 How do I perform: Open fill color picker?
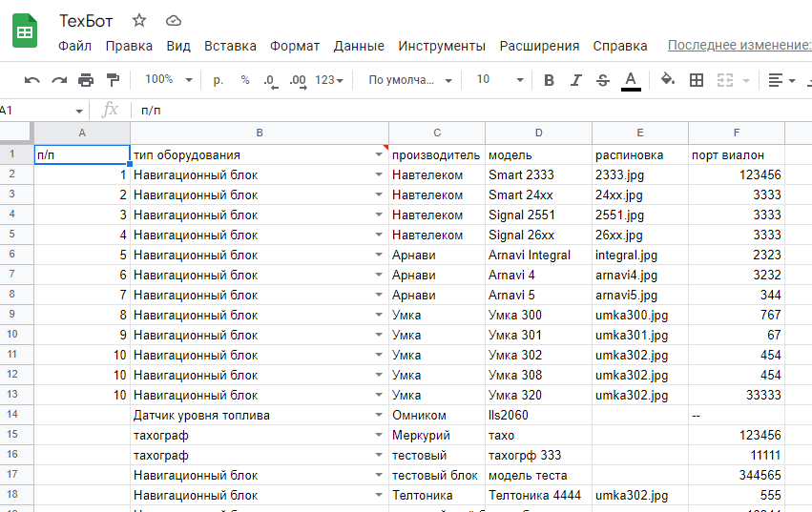pyautogui.click(x=668, y=80)
